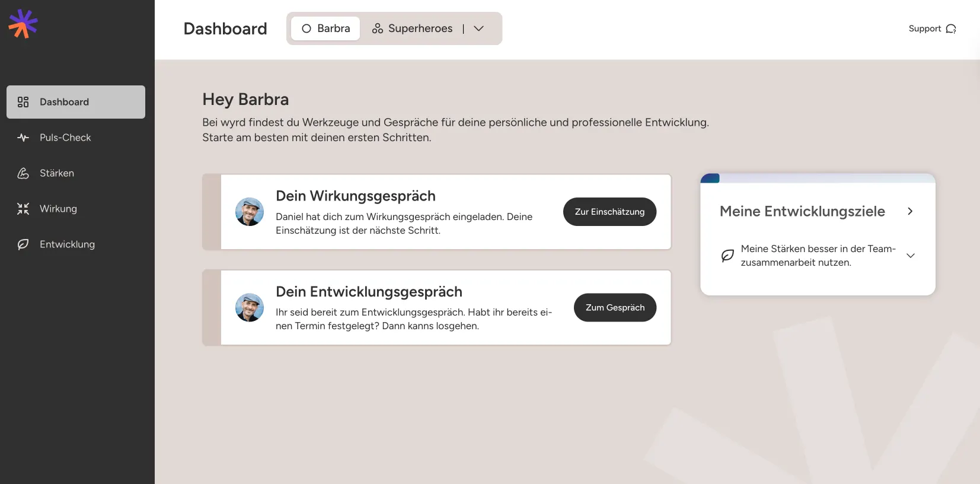Click the leaf icon beside the development goal
This screenshot has width=980, height=484.
tap(727, 256)
